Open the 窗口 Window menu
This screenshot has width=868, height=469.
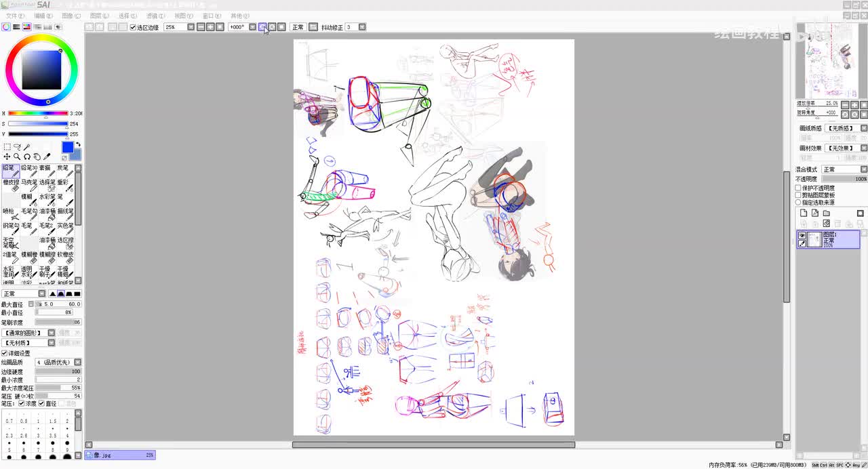(x=212, y=16)
